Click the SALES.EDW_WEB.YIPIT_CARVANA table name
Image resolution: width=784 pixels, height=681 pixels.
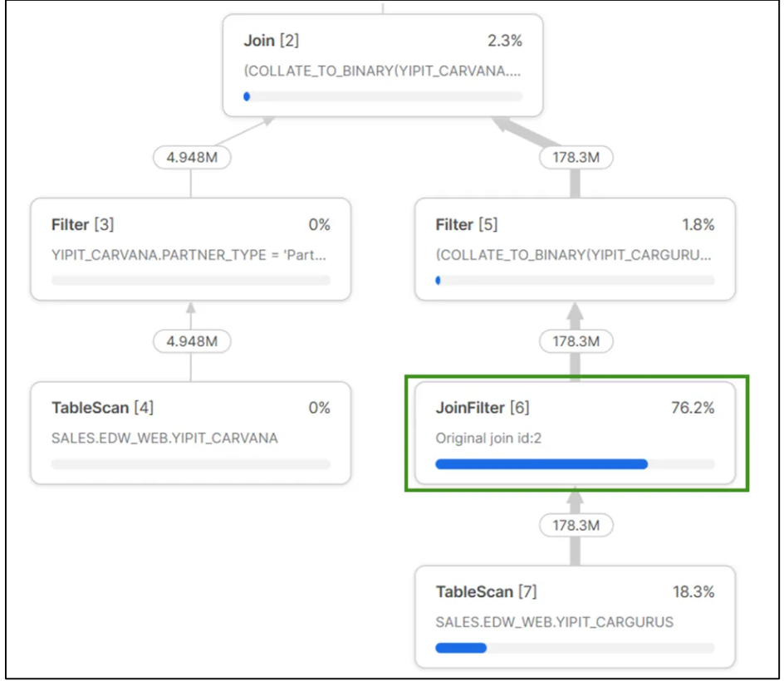(164, 438)
